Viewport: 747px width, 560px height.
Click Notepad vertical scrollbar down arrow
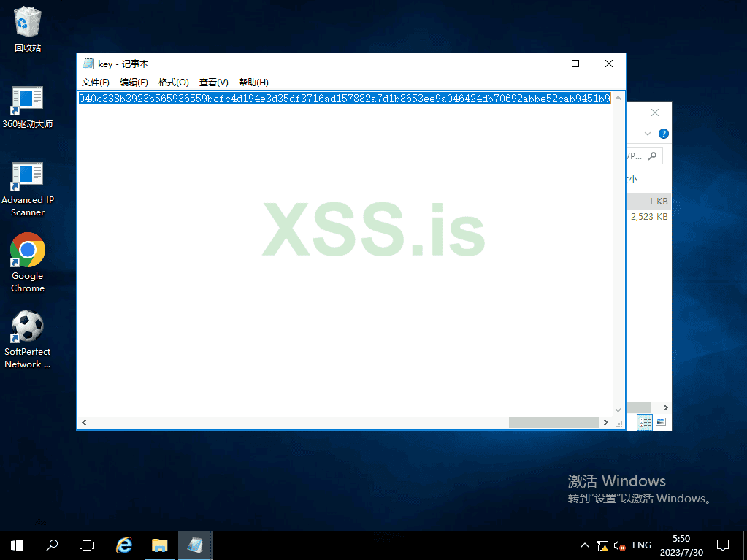(x=618, y=410)
